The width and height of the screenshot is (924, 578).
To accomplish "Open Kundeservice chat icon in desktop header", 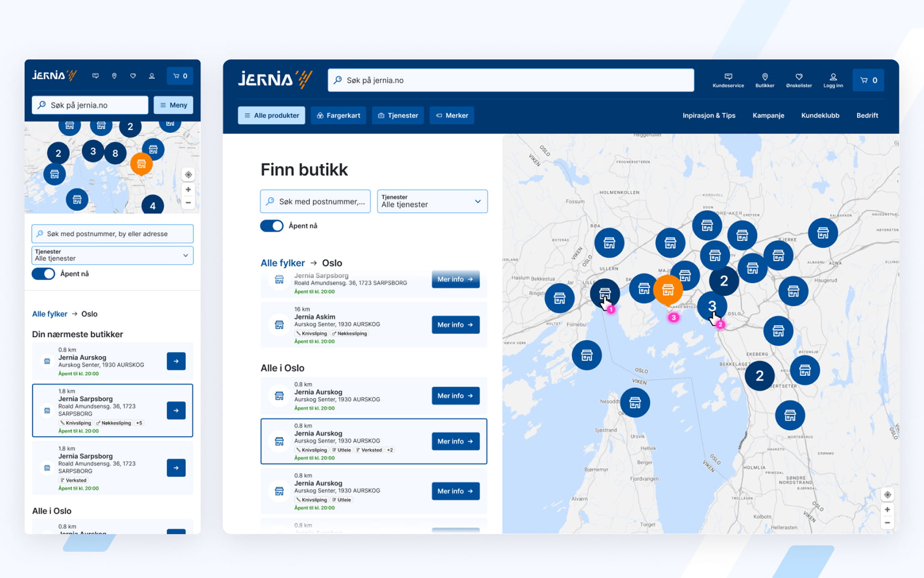I will point(728,77).
